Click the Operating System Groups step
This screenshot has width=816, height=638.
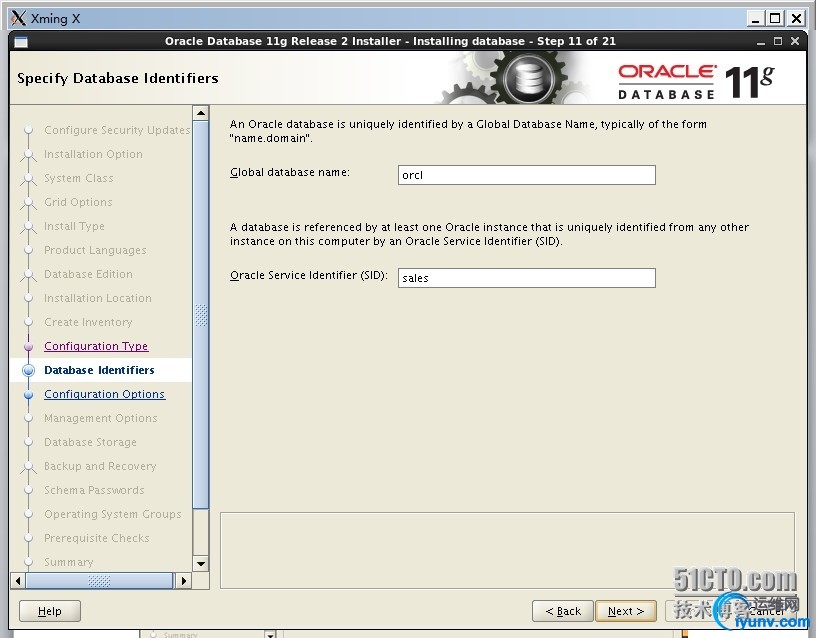[113, 514]
